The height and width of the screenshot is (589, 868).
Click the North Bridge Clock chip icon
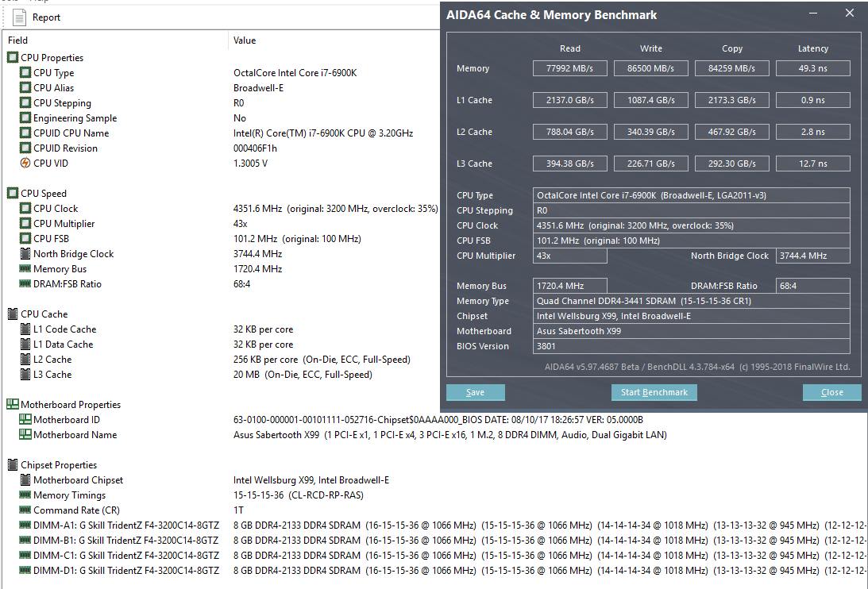click(x=25, y=253)
